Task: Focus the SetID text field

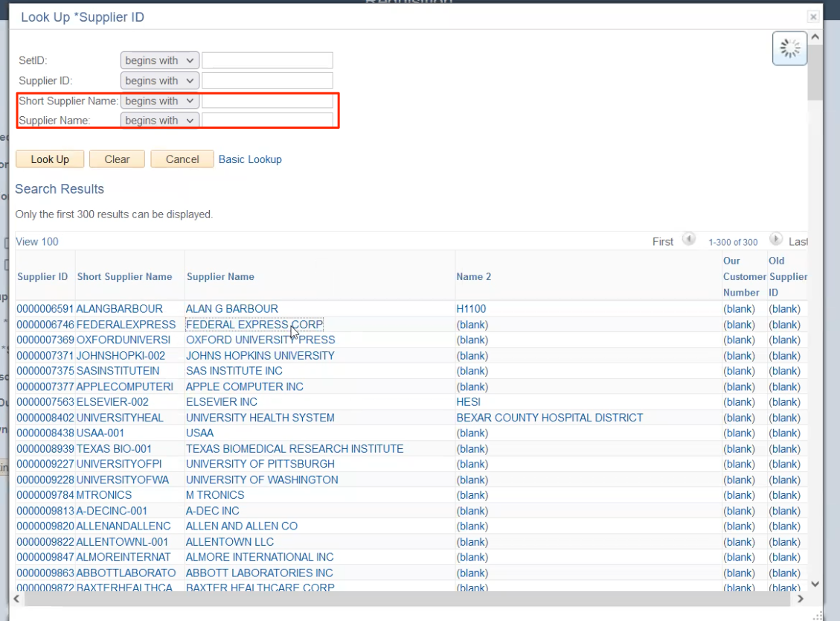Action: point(267,60)
